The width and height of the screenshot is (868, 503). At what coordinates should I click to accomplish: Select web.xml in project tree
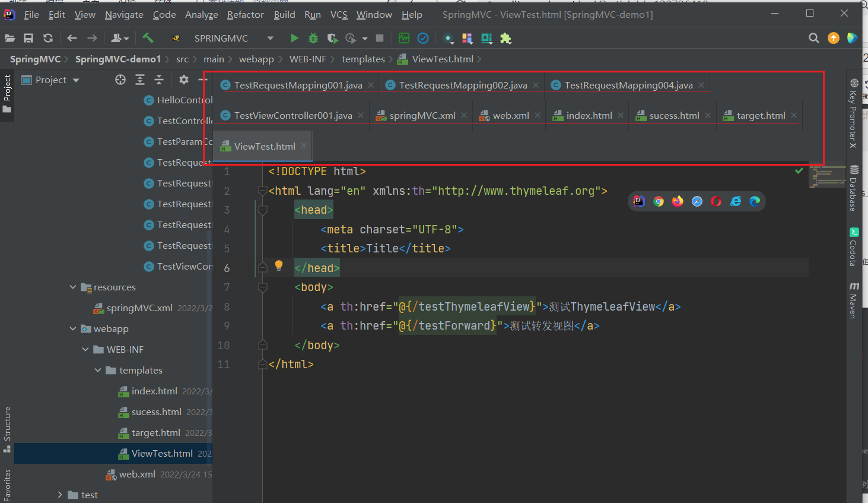click(x=137, y=474)
